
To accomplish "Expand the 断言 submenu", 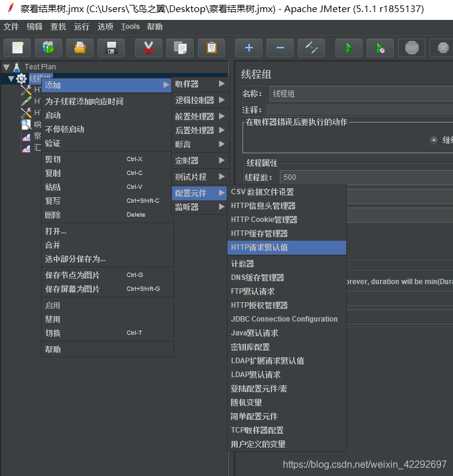I will tap(200, 144).
